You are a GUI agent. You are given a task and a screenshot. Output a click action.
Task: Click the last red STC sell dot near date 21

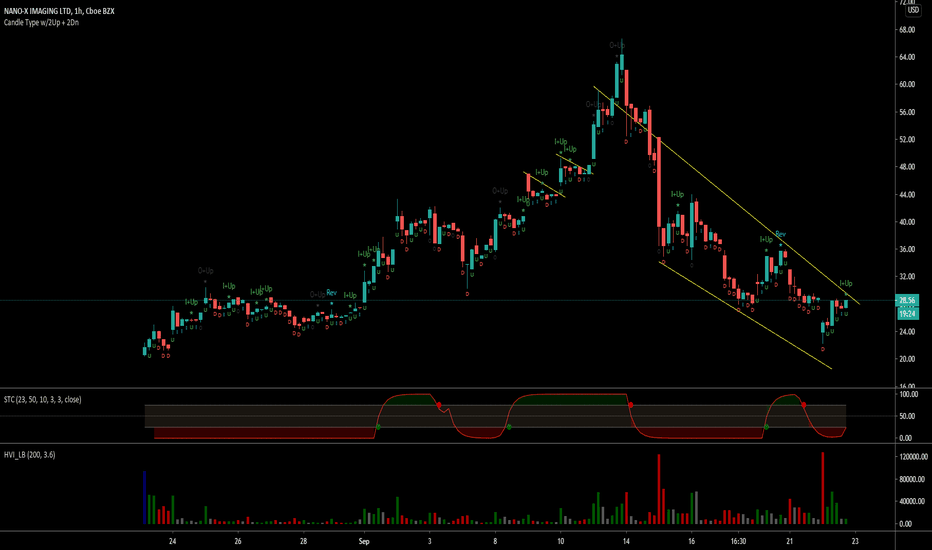click(804, 405)
